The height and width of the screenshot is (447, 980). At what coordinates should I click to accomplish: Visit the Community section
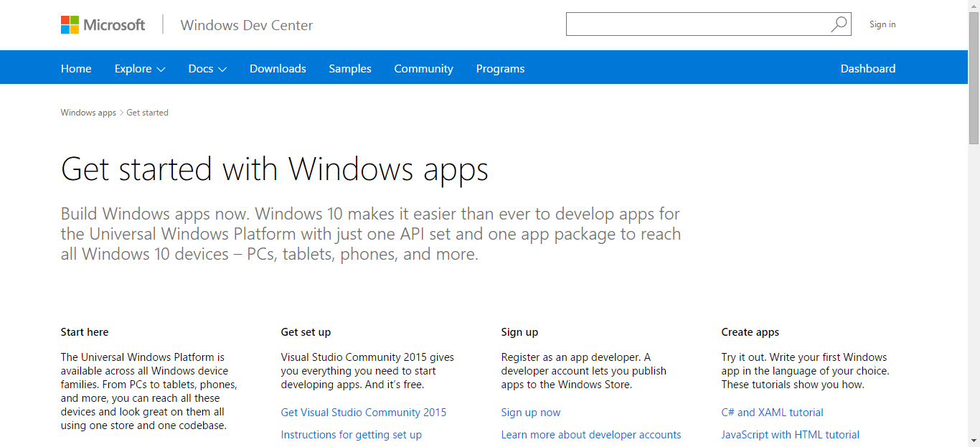pos(423,68)
